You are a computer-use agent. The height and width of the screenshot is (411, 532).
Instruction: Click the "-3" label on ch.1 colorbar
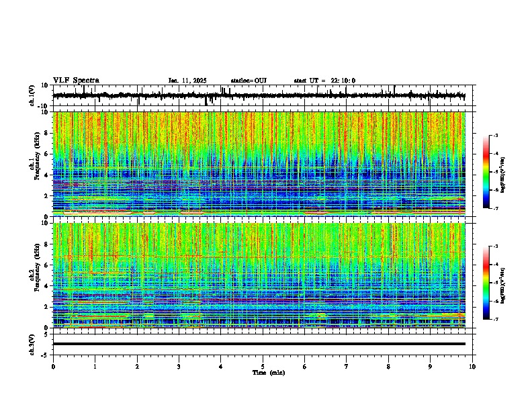[495, 135]
